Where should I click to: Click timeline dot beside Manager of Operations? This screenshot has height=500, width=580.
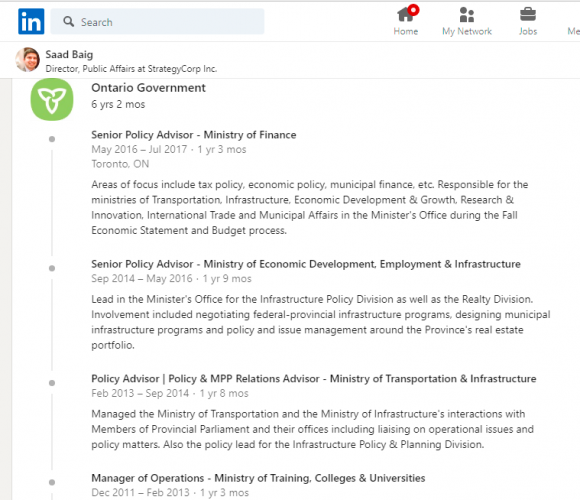52,482
